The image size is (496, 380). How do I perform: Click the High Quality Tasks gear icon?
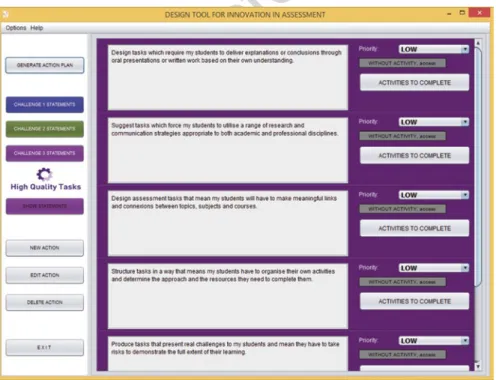coord(44,174)
